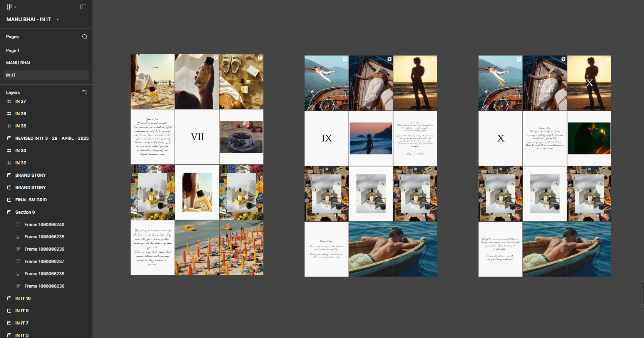Select the Section 9 layer
This screenshot has height=338, width=644.
pyautogui.click(x=25, y=213)
